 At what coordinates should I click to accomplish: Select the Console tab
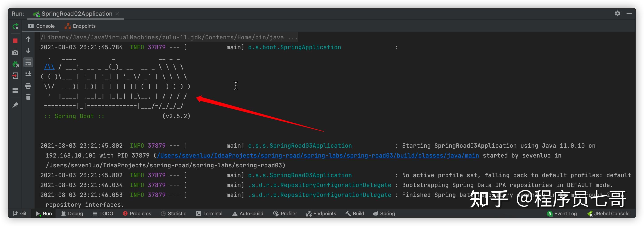(41, 26)
